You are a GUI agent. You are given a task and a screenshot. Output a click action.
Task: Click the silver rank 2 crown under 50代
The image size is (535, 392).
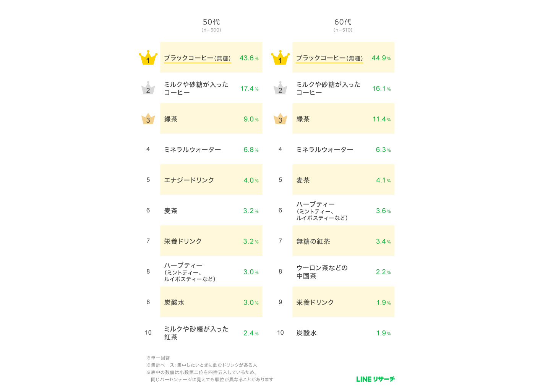(148, 88)
